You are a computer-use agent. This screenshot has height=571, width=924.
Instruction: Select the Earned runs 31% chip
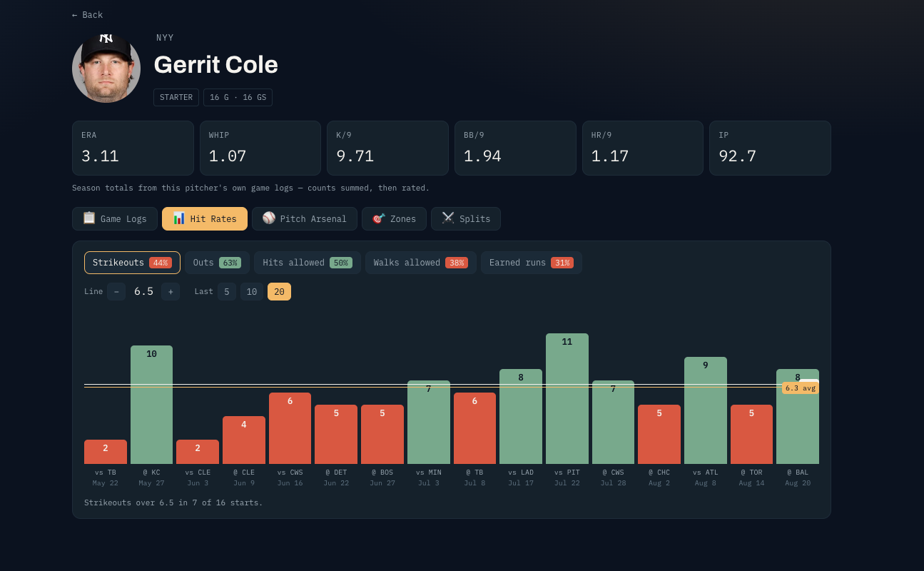(x=532, y=263)
